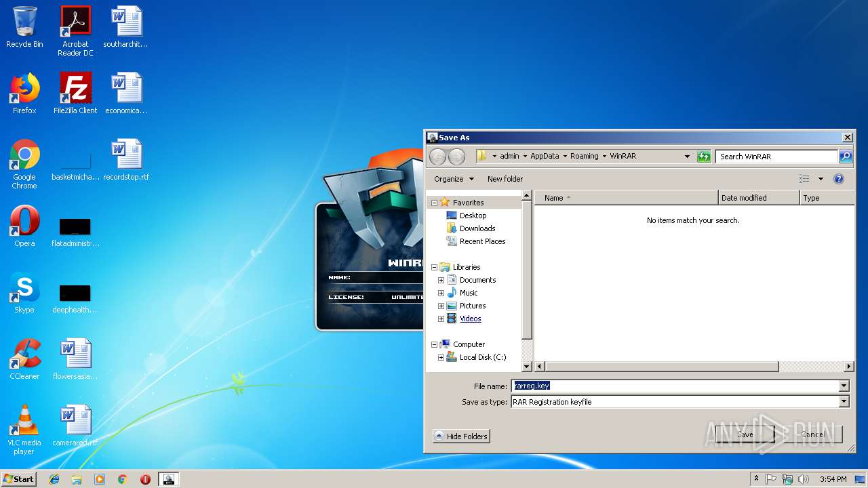
Task: Click the Back navigation arrow in Save As
Action: coord(438,157)
